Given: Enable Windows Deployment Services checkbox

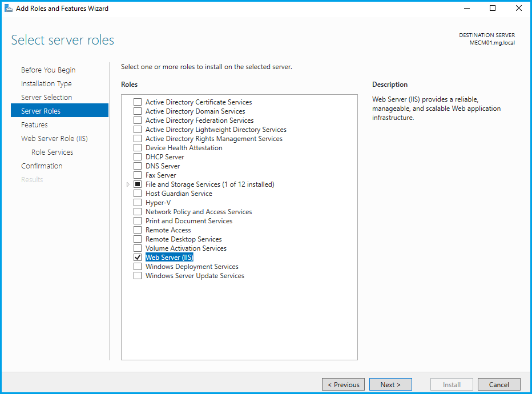Looking at the screenshot, I should click(x=138, y=267).
